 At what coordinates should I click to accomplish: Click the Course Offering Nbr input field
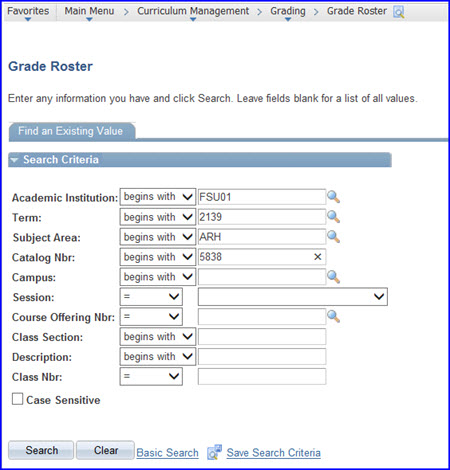point(262,317)
